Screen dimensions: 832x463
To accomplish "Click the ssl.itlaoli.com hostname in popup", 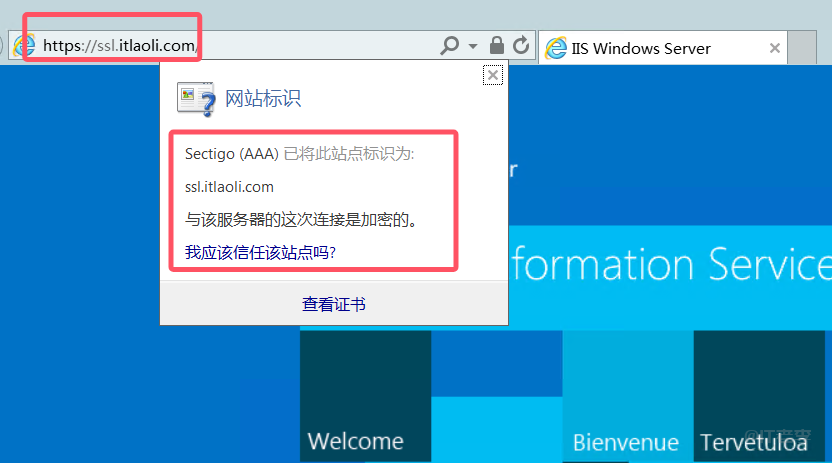I will pyautogui.click(x=229, y=187).
